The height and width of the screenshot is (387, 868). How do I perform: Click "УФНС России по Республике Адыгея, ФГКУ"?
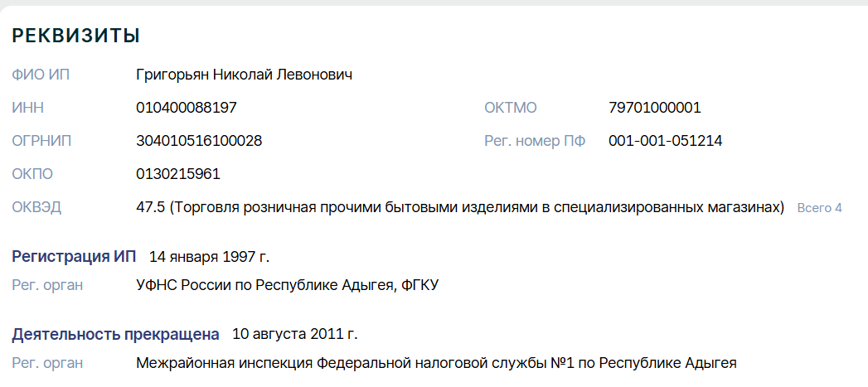[x=287, y=285]
